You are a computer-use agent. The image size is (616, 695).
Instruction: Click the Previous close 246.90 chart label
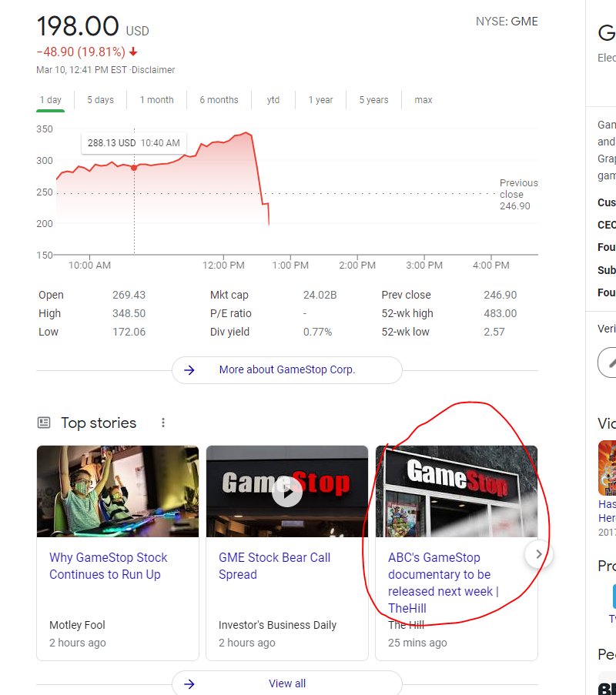[x=518, y=194]
